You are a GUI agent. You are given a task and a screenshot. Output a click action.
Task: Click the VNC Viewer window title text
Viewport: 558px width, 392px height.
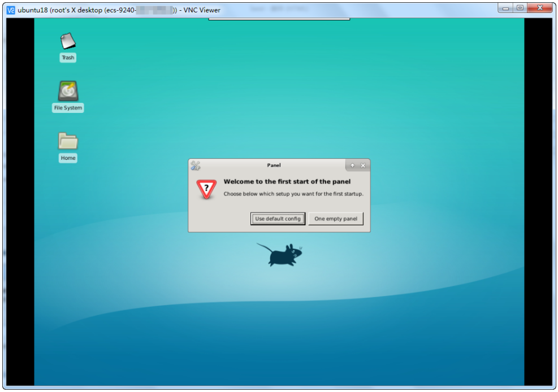pos(119,10)
